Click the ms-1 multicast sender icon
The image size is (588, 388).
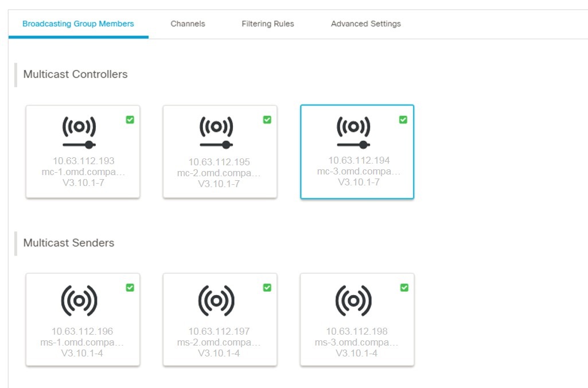[79, 301]
